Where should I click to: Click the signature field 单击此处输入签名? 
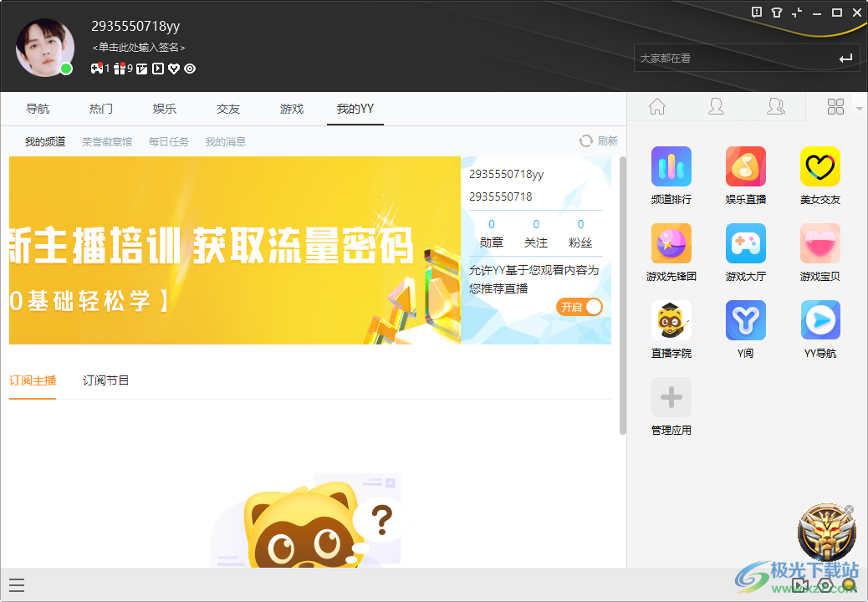pyautogui.click(x=138, y=48)
